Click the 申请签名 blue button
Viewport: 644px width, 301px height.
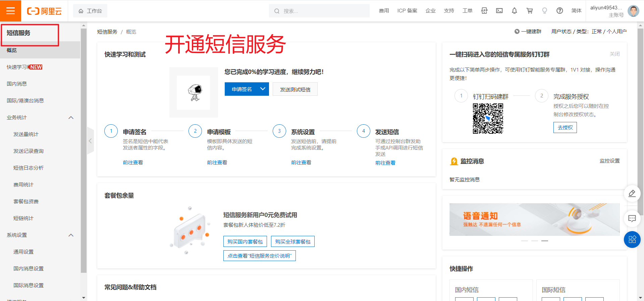coord(241,89)
